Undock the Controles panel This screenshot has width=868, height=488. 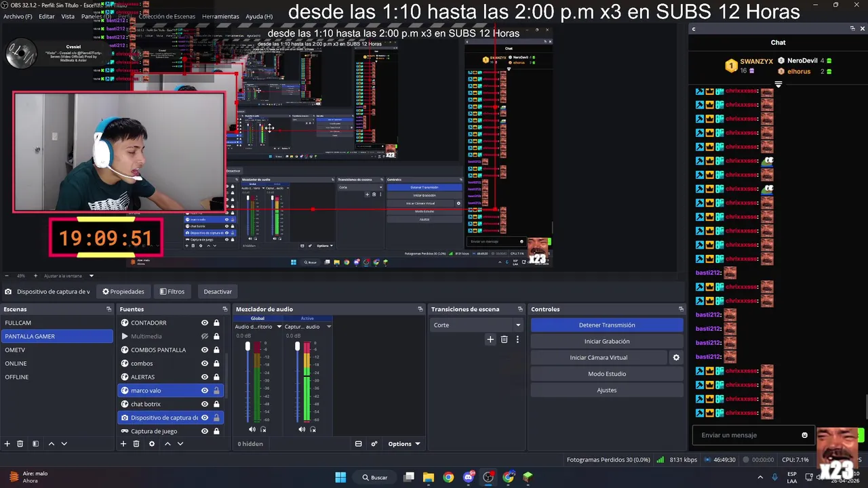tap(681, 309)
